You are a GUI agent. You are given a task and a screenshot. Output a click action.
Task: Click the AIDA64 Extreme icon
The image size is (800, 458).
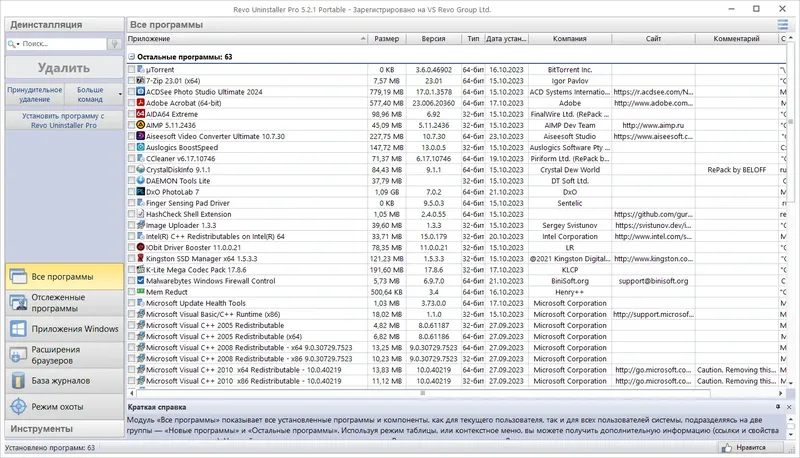click(x=141, y=114)
